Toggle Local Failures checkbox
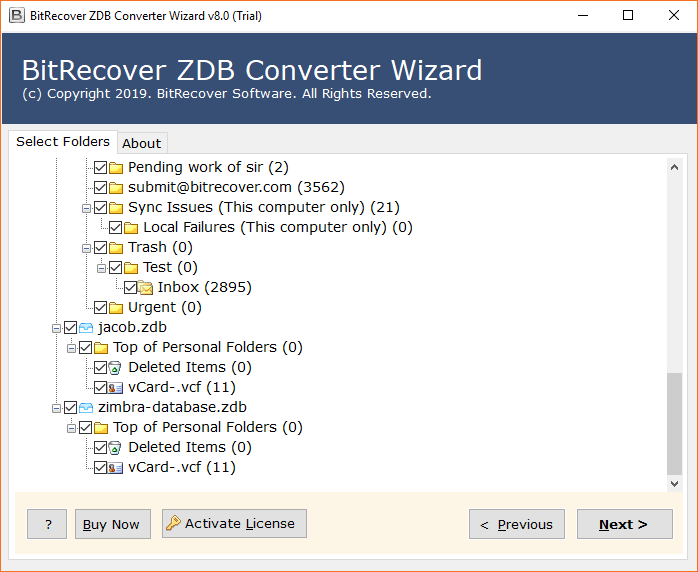Viewport: 698px width, 572px height. point(116,228)
